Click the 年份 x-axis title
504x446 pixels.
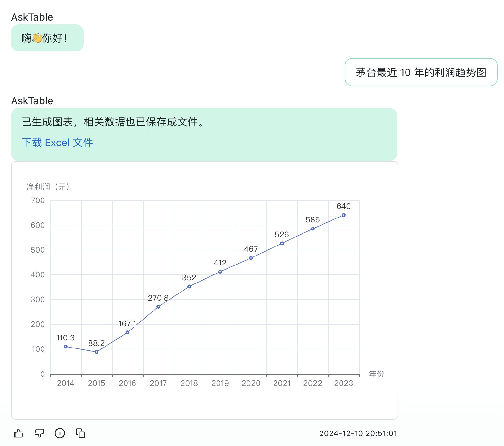point(376,374)
